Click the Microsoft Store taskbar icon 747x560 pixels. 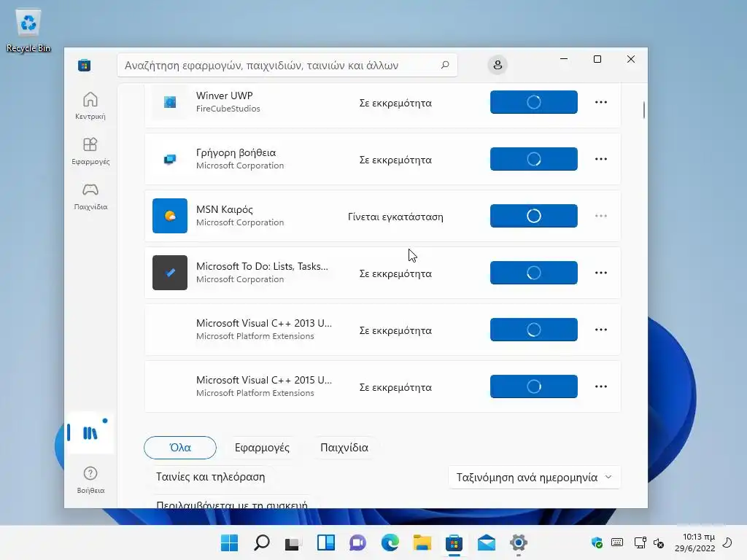coord(454,542)
